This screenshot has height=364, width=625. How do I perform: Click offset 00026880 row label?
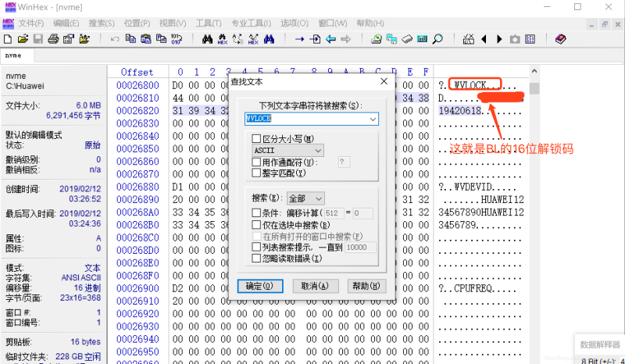point(137,187)
